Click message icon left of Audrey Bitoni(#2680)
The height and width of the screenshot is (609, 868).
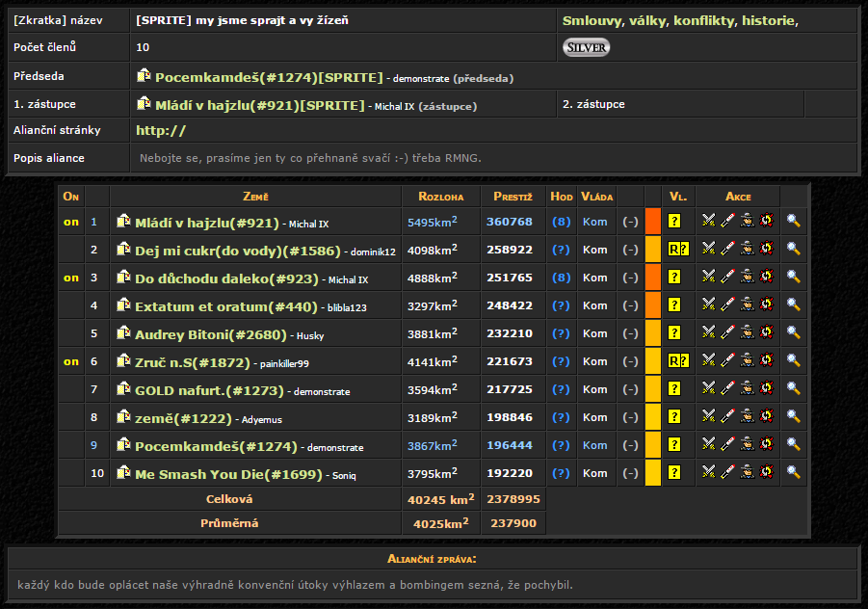pos(123,332)
